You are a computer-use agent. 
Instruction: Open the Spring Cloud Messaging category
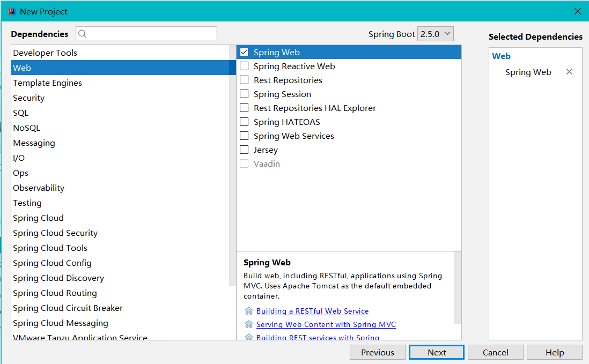(120, 323)
